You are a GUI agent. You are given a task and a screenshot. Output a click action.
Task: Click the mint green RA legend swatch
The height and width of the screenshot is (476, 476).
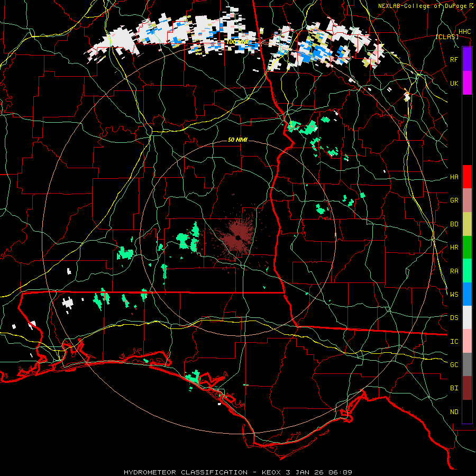(467, 271)
